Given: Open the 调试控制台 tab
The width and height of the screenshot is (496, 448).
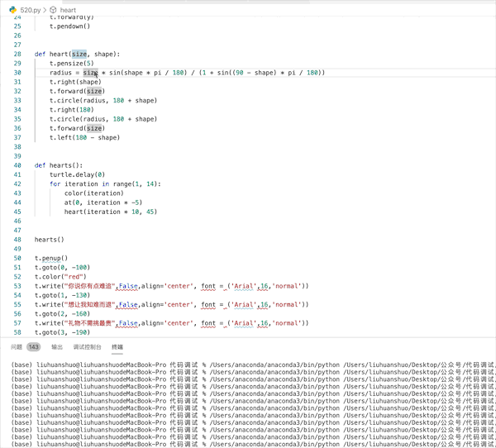Looking at the screenshot, I should (87, 347).
